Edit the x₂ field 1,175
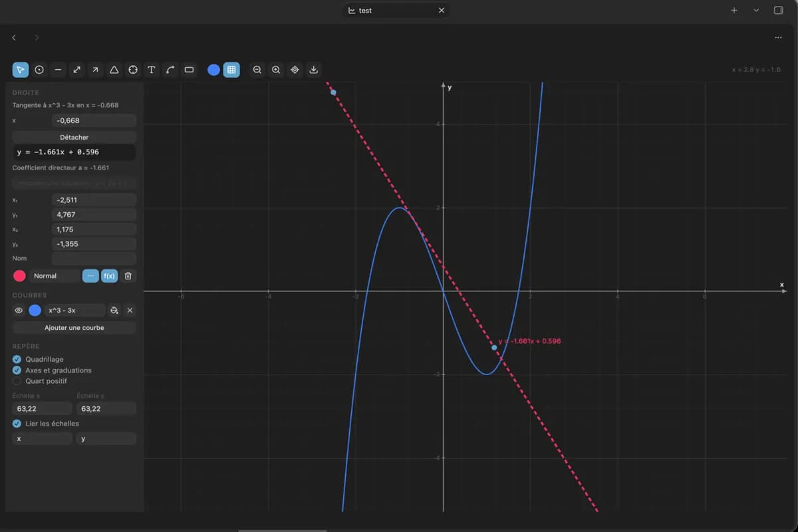The image size is (798, 532). [x=94, y=229]
